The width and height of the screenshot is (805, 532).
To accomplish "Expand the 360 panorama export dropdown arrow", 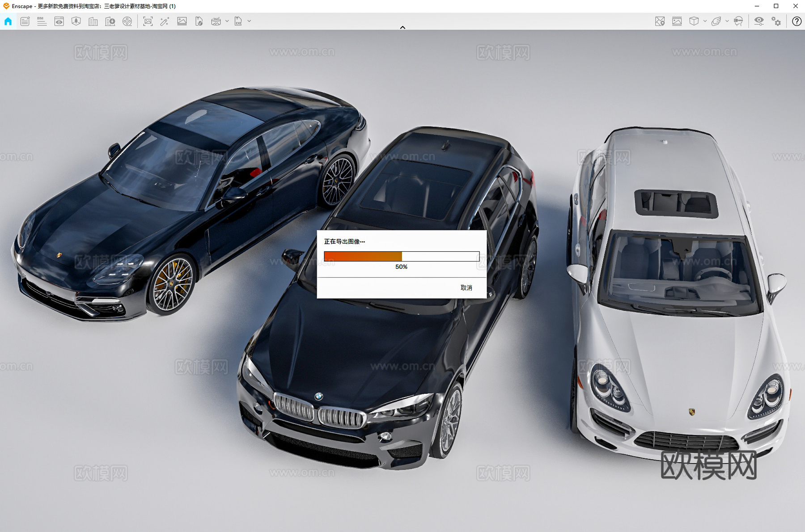I will pyautogui.click(x=227, y=21).
